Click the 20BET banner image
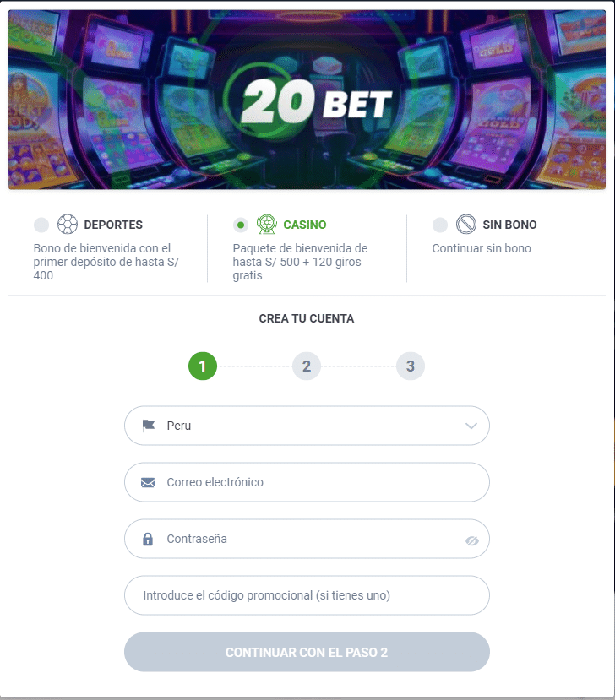615x700 pixels. coord(307,97)
